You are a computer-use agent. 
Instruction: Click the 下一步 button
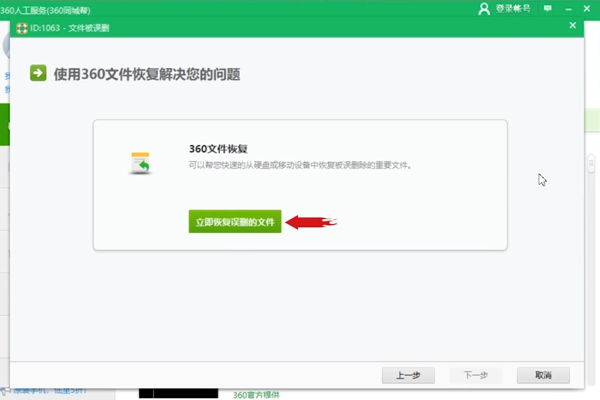[476, 375]
